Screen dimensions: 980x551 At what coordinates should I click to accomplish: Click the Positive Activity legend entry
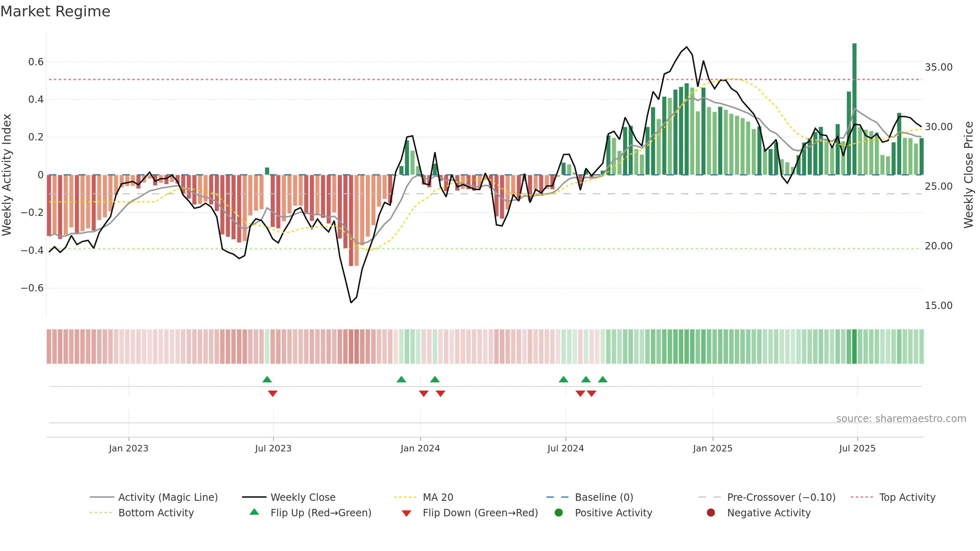604,513
